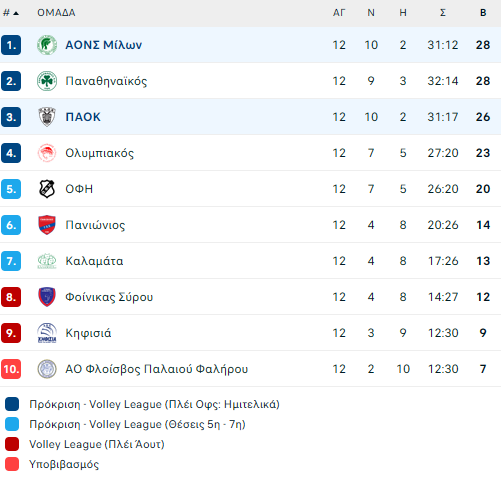Sort standings by the ΑΓ column header
Viewport: 501px width, 479px height.
[x=339, y=13]
